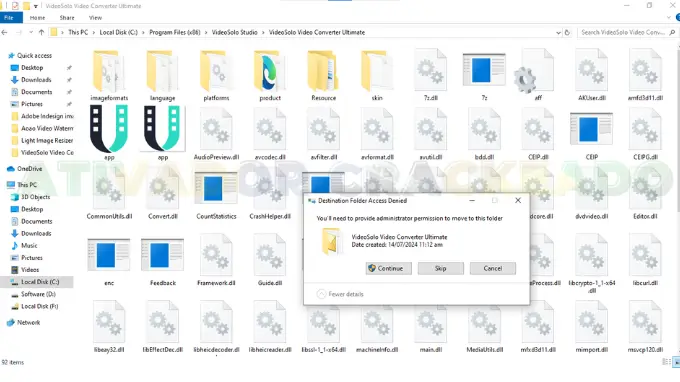Image resolution: width=680 pixels, height=382 pixels.
Task: Select the avcodec.dll file
Action: [270, 135]
